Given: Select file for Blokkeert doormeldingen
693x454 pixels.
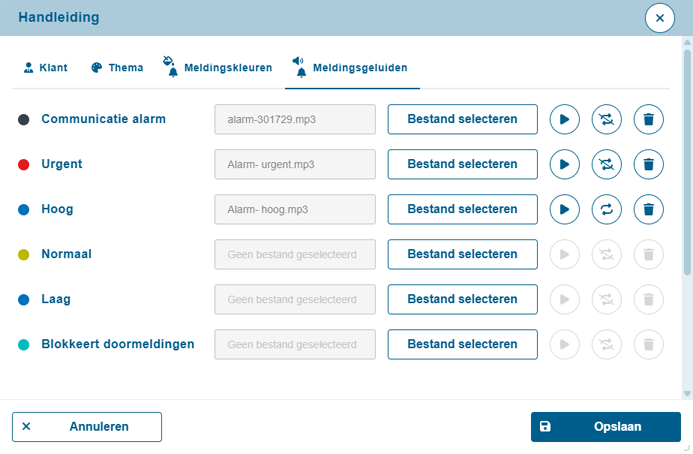Looking at the screenshot, I should click(463, 344).
